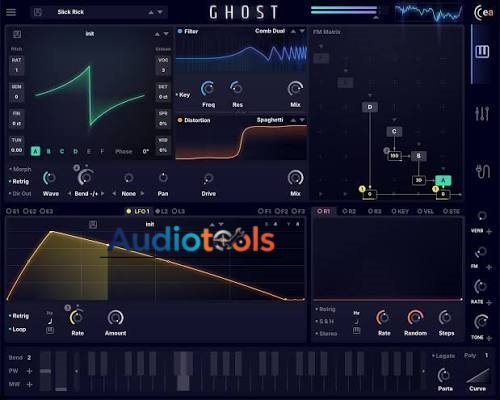Click the Bend range value 2
Image resolution: width=500 pixels, height=400 pixels.
pos(29,358)
